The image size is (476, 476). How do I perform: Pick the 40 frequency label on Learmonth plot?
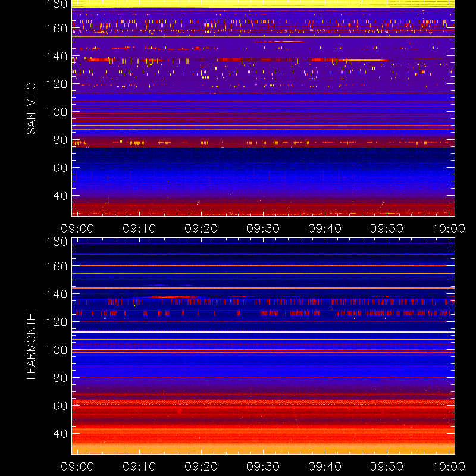coord(61,434)
